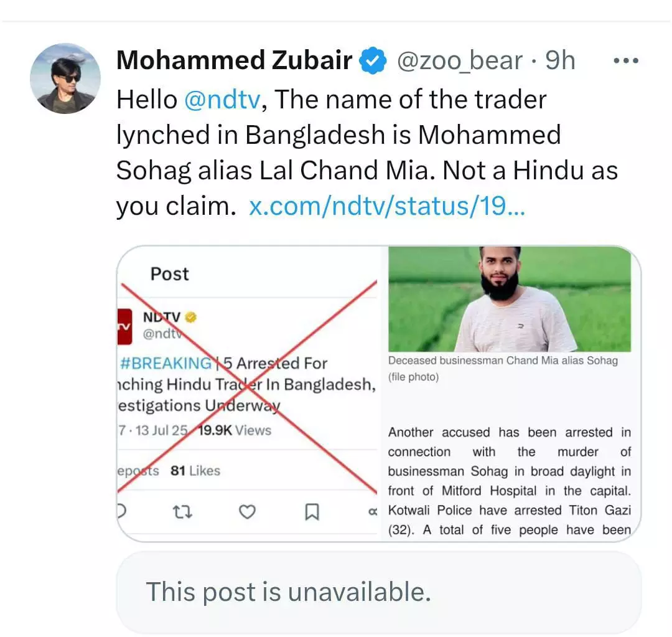Image resolution: width=672 pixels, height=637 pixels.
Task: Click the red NDTV logo
Action: tap(124, 325)
